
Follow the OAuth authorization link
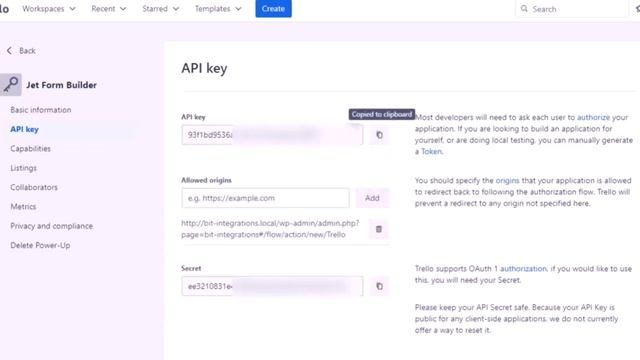point(523,269)
